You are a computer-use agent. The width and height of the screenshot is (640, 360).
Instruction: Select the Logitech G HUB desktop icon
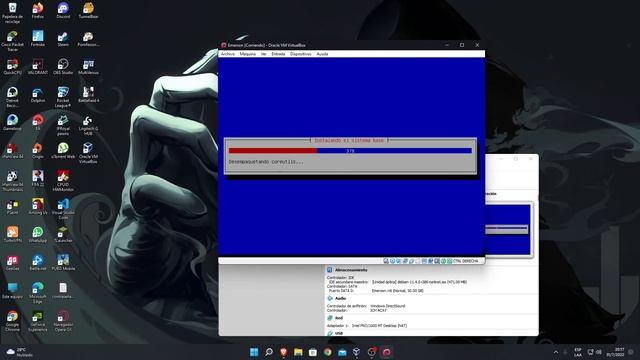point(88,125)
